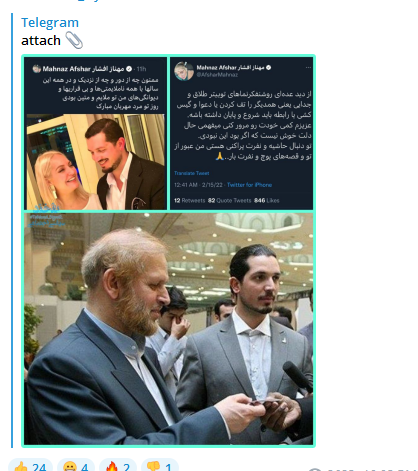Click the Translate Tweet link
The image size is (418, 471).
192,173
